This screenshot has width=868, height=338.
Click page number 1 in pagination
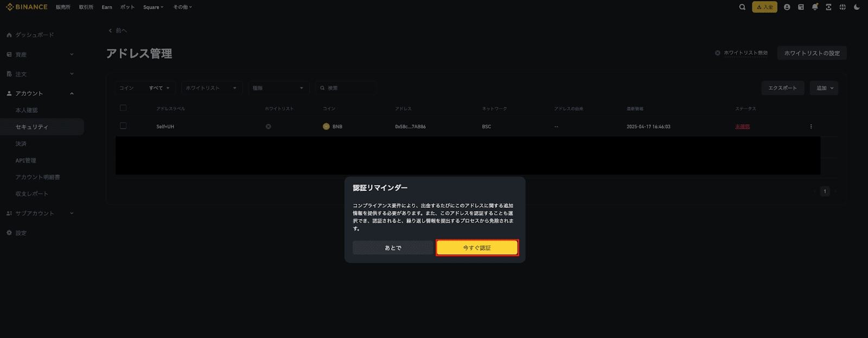click(x=825, y=191)
